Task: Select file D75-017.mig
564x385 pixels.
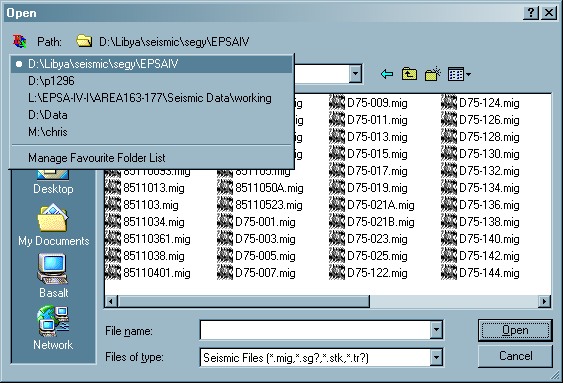Action: 368,171
